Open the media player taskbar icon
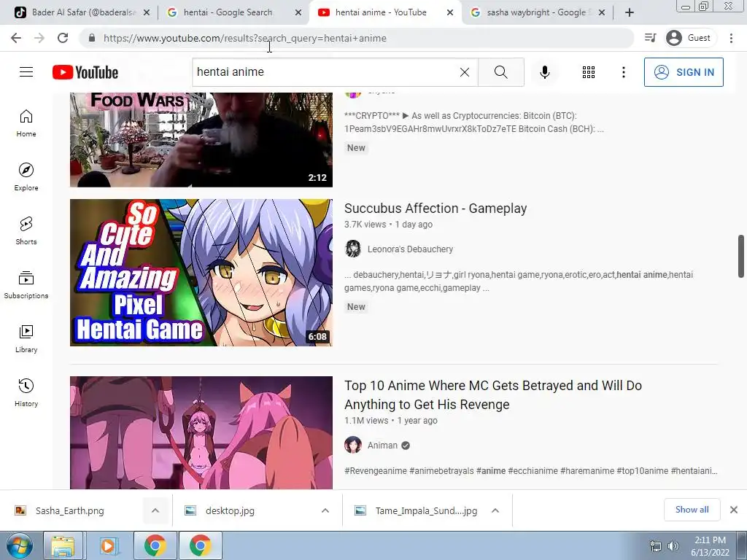This screenshot has height=560, width=747. tap(108, 545)
